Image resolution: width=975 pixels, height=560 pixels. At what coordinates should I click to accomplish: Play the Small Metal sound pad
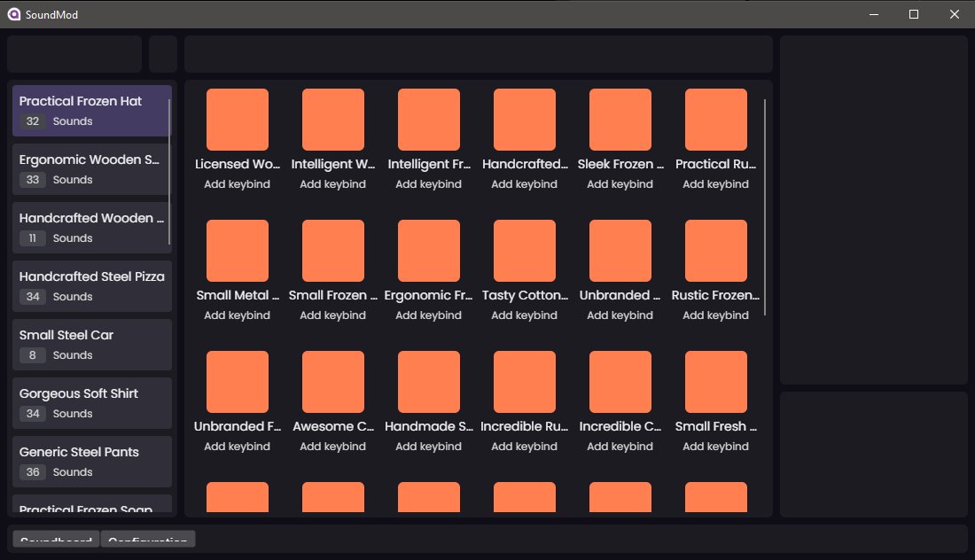click(x=237, y=251)
